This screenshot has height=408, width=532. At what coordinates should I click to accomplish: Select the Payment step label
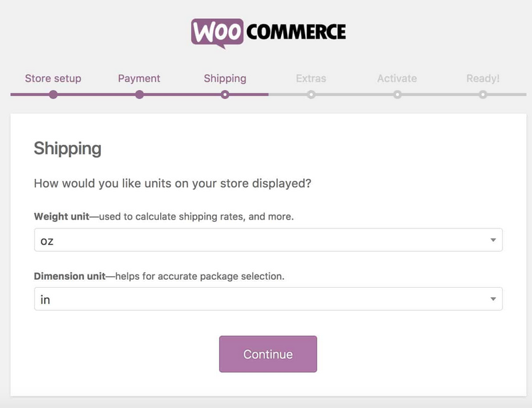point(139,78)
